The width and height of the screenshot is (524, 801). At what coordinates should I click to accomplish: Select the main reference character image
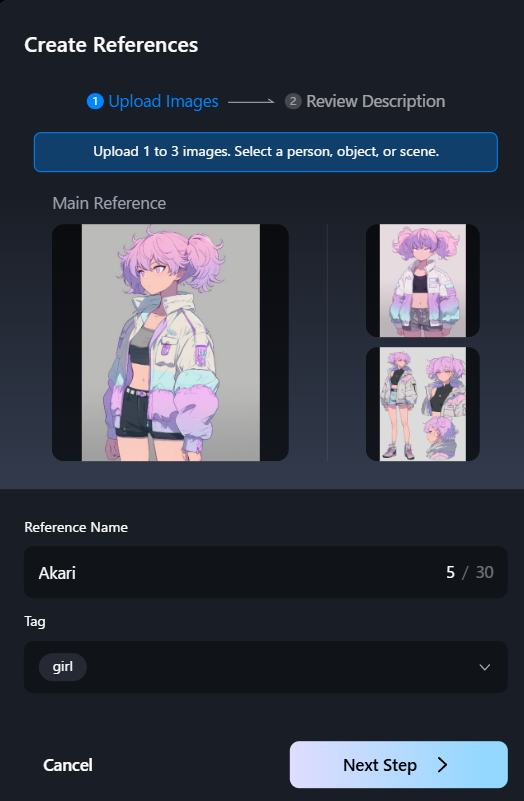click(x=171, y=342)
